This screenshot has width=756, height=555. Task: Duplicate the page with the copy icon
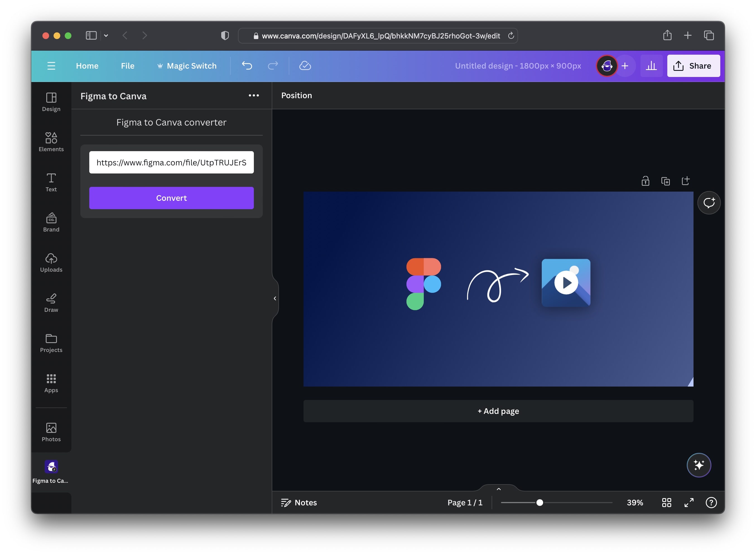pos(665,181)
